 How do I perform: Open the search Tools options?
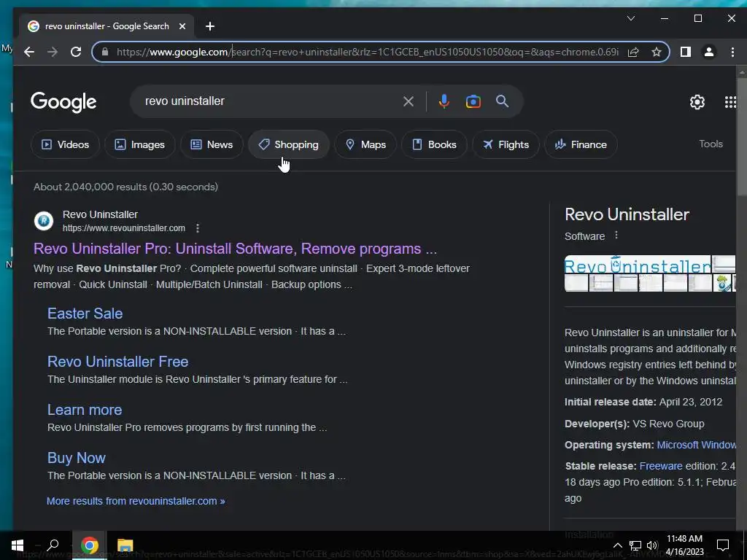click(711, 144)
